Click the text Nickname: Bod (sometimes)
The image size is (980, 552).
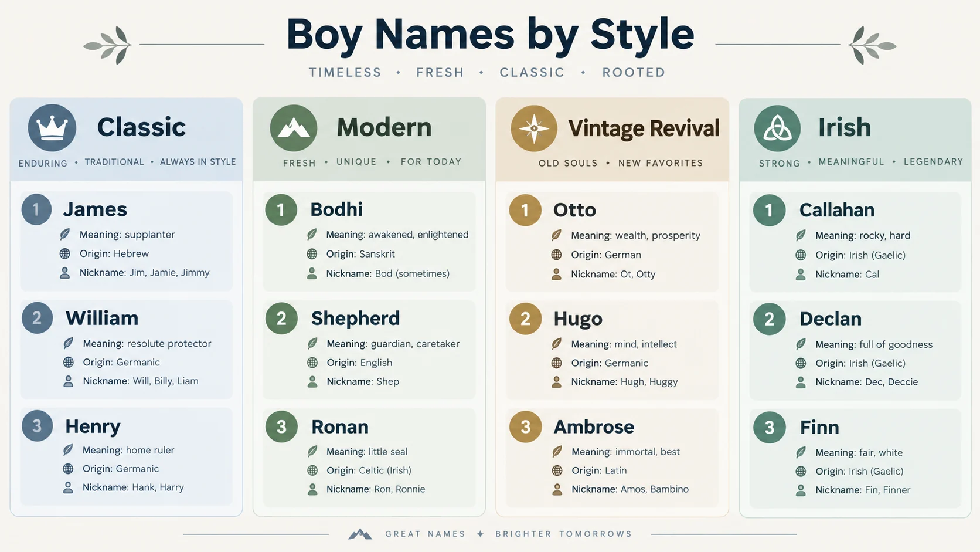coord(388,274)
